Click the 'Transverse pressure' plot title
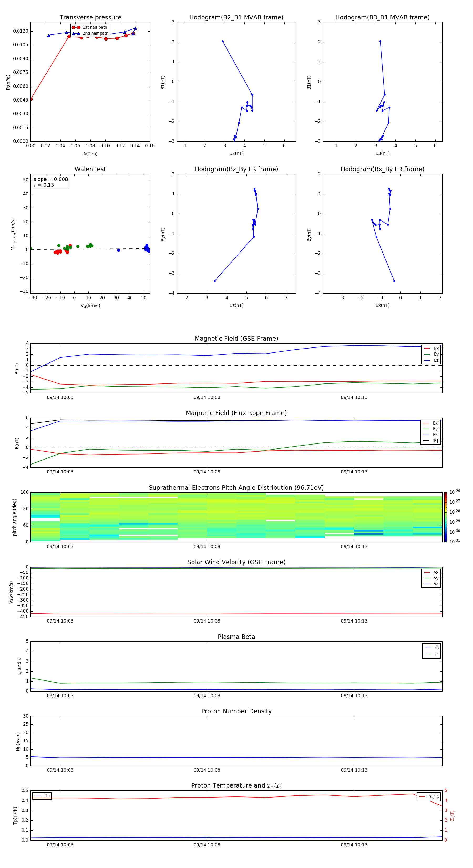The width and height of the screenshot is (473, 868). tap(90, 18)
